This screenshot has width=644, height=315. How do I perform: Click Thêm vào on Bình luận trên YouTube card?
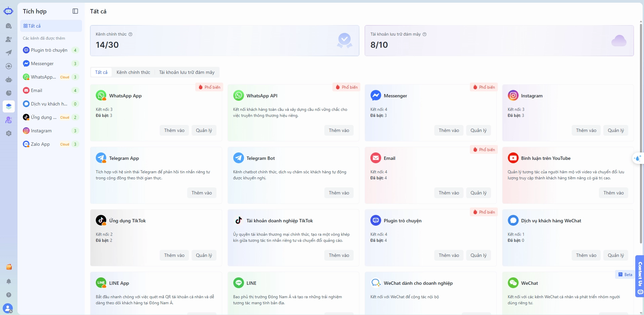tap(613, 193)
